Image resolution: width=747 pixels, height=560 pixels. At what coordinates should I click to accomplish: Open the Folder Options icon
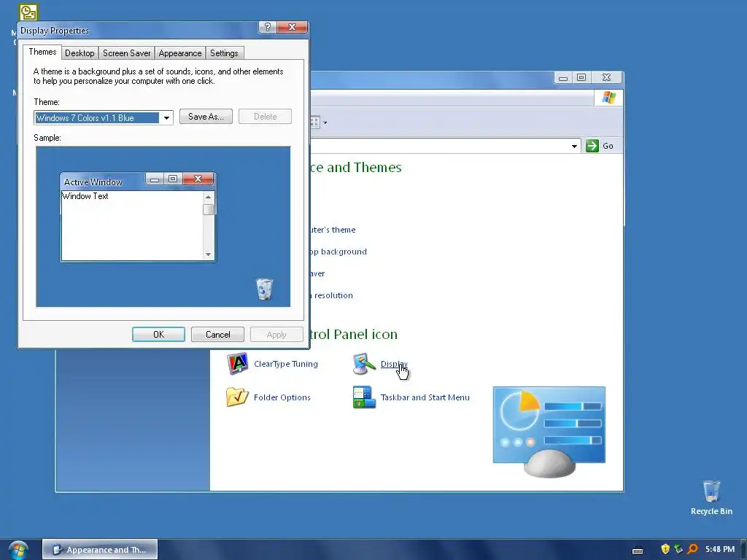click(x=237, y=397)
